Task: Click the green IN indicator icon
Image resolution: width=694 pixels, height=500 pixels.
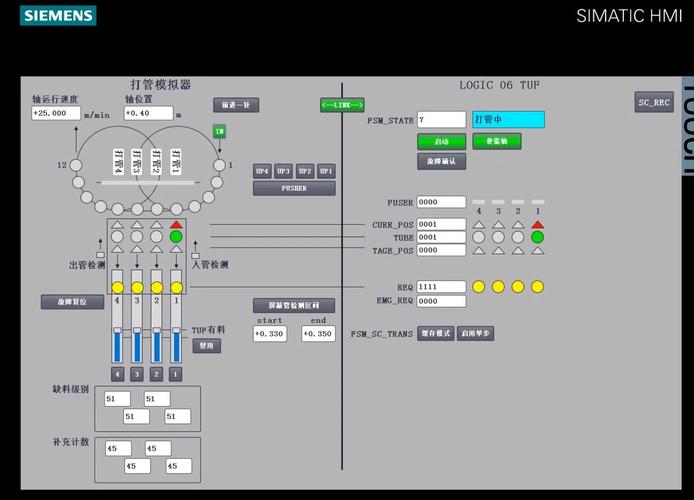Action: pyautogui.click(x=219, y=132)
